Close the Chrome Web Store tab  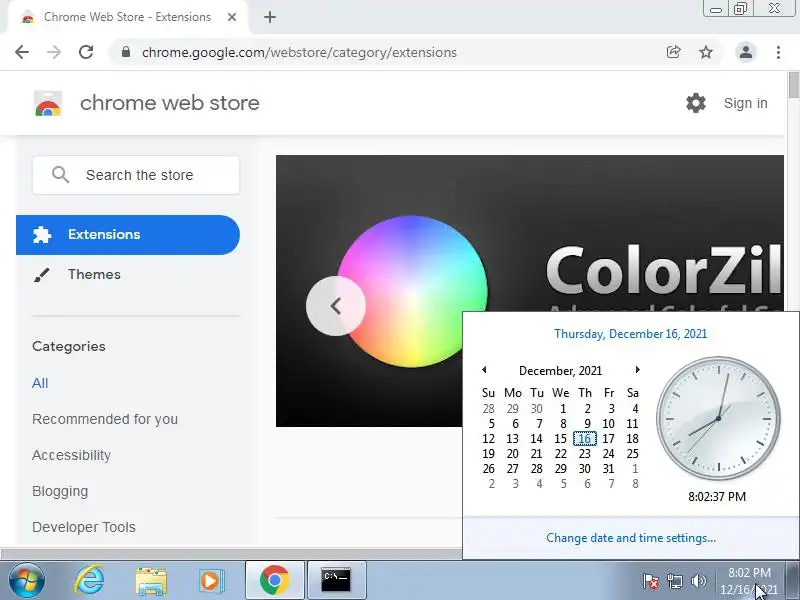click(x=232, y=17)
